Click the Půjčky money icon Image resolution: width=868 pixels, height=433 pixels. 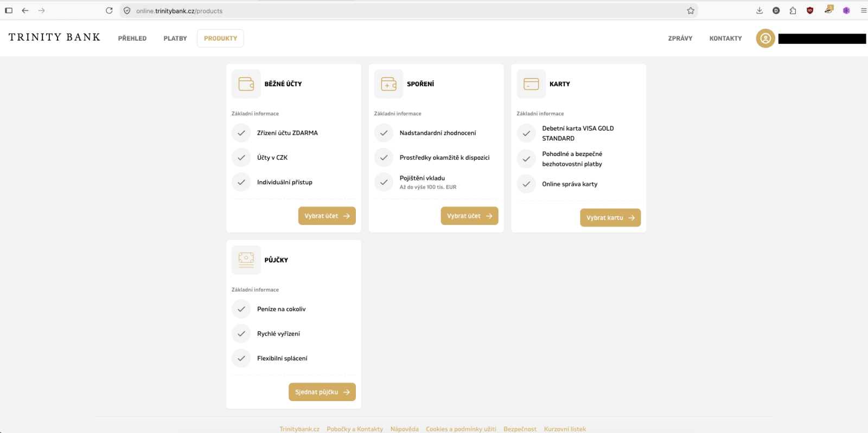[x=246, y=260]
